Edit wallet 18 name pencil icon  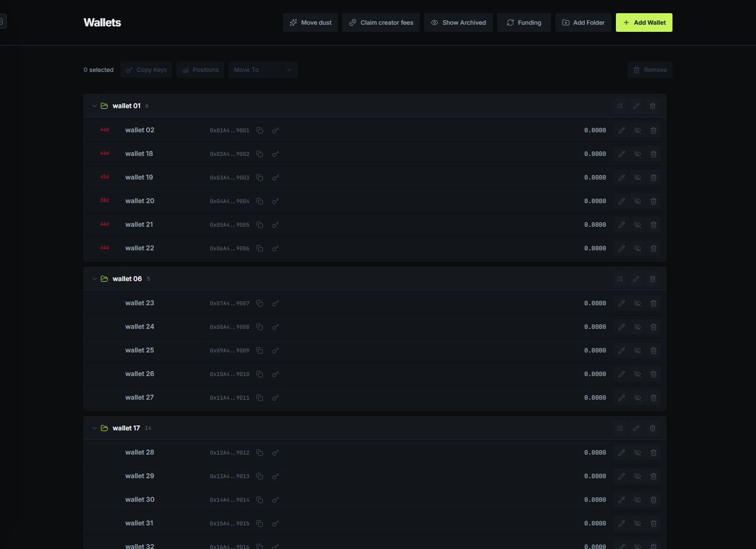621,154
